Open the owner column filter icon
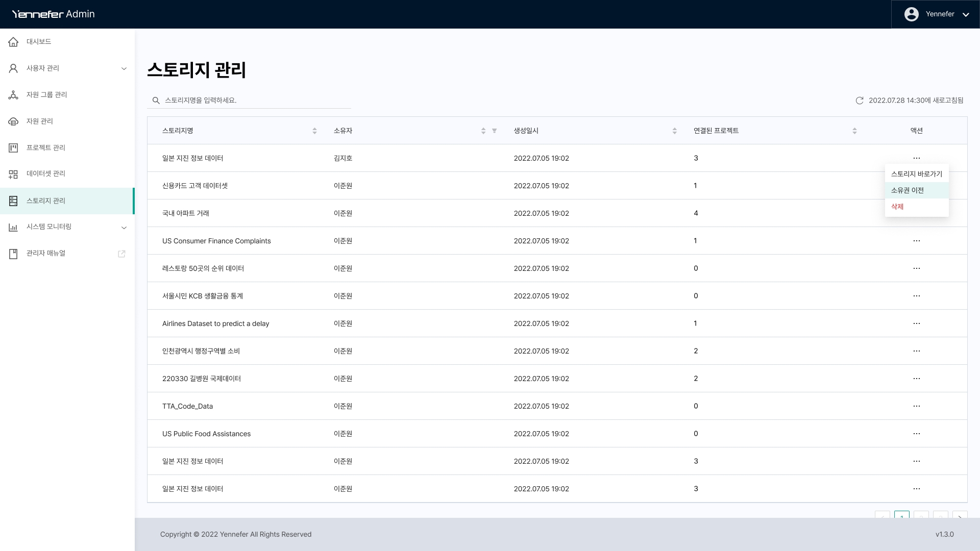The image size is (980, 551). [494, 131]
